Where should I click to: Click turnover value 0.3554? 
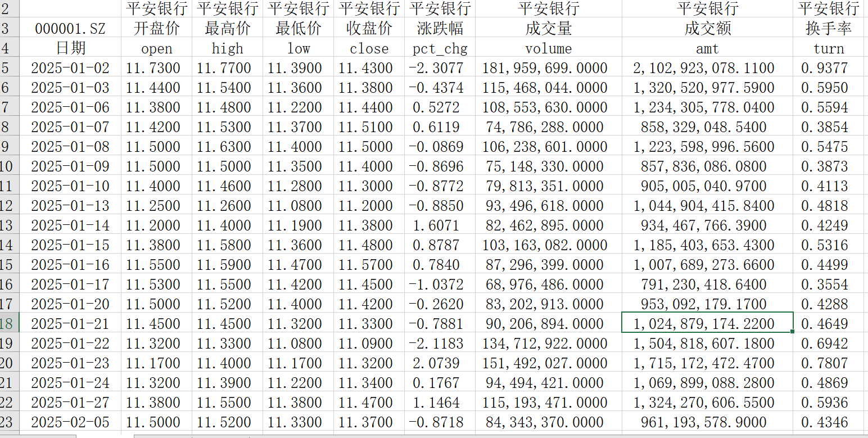(x=829, y=285)
